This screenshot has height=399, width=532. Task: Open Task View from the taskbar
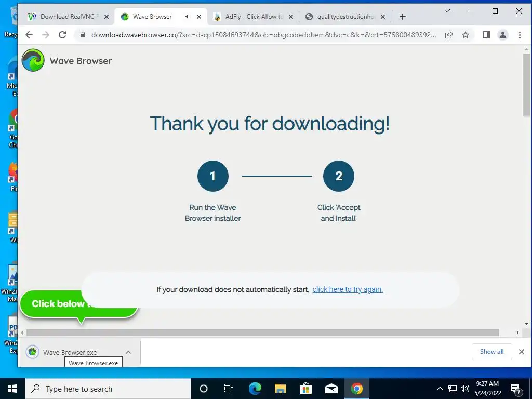pos(229,389)
